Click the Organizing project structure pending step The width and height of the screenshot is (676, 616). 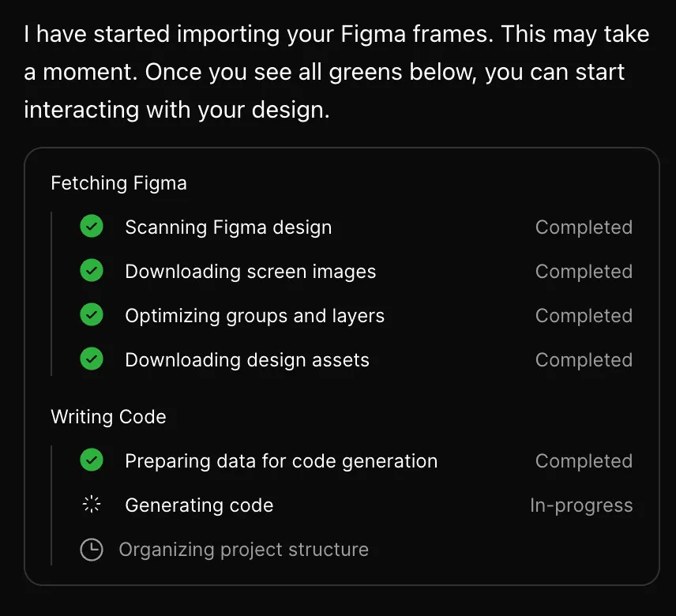click(244, 550)
